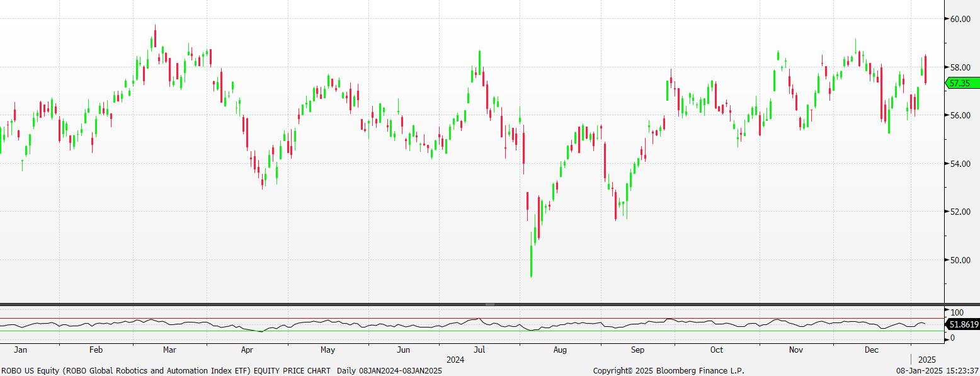Viewport: 980px width, 376px height.
Task: Click the Oct month label
Action: [x=716, y=350]
